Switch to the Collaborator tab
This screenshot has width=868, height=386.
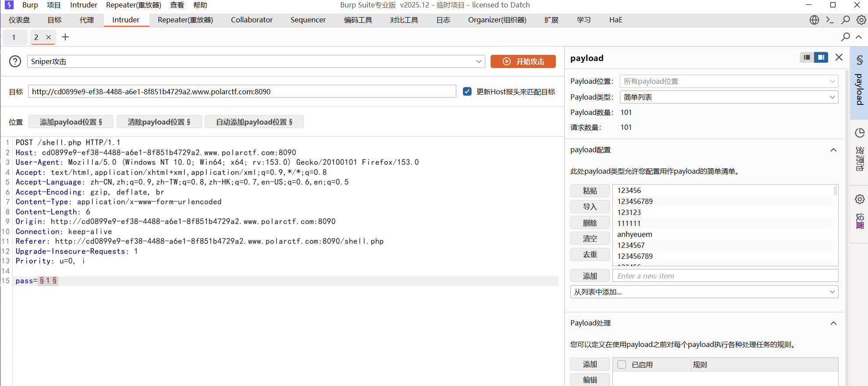tap(252, 20)
